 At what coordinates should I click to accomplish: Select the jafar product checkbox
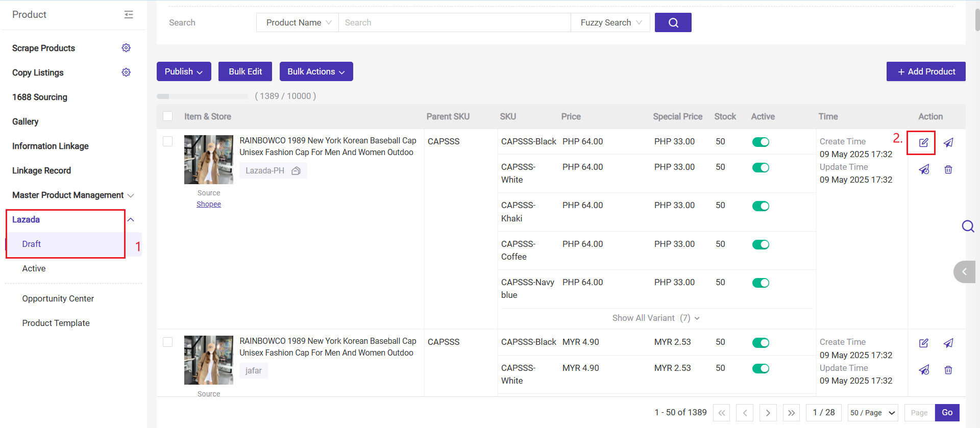[x=167, y=342]
